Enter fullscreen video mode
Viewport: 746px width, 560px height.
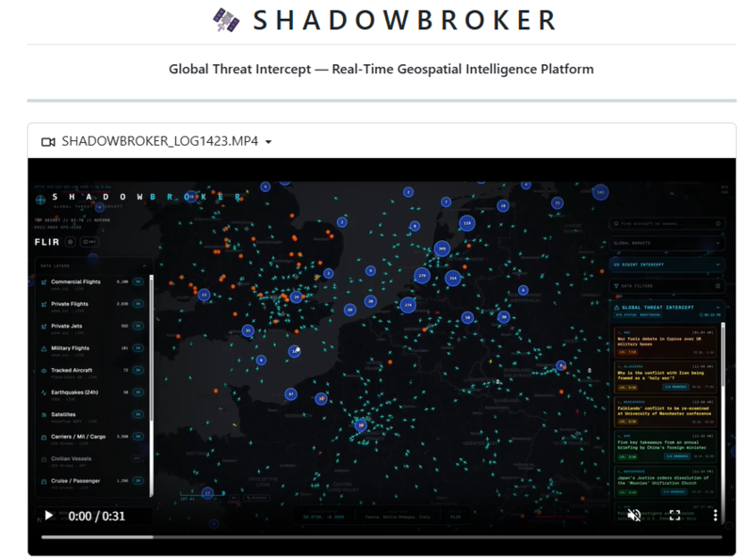pos(674,516)
